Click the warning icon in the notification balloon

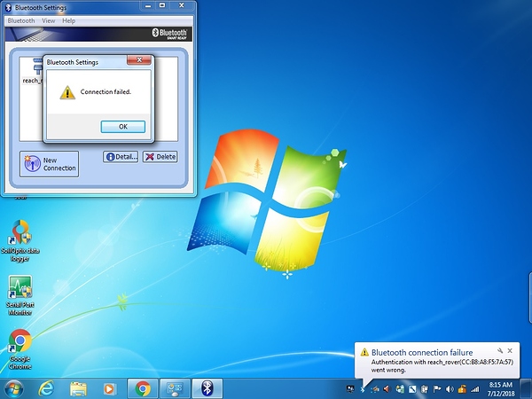(364, 352)
